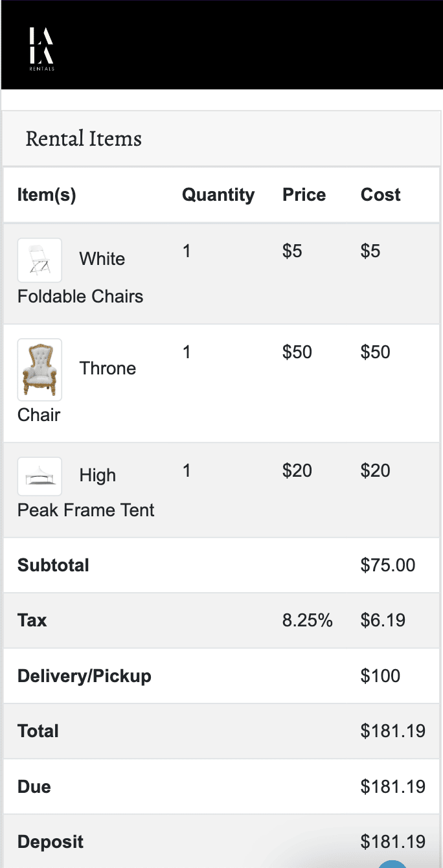Open the Throne Chair thumbnail image
The width and height of the screenshot is (443, 868).
[x=40, y=370]
